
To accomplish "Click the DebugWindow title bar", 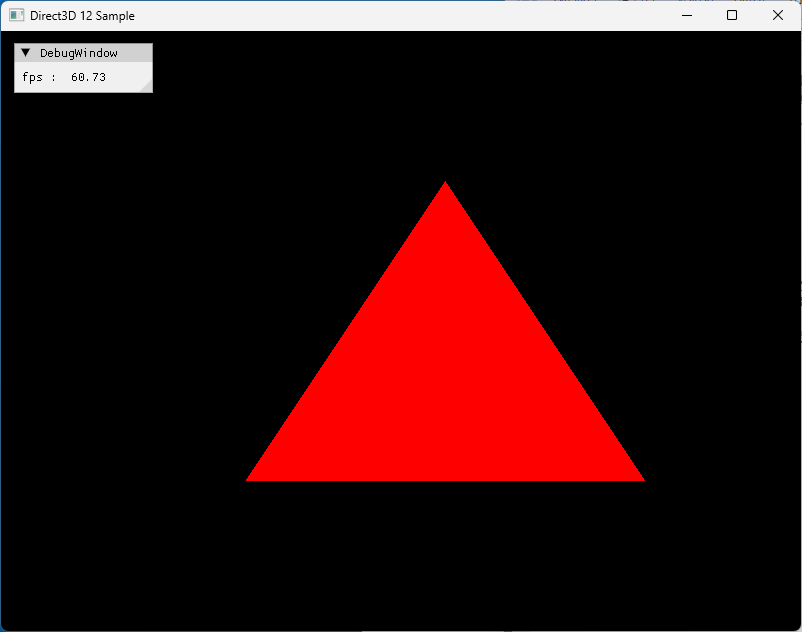I will point(83,53).
